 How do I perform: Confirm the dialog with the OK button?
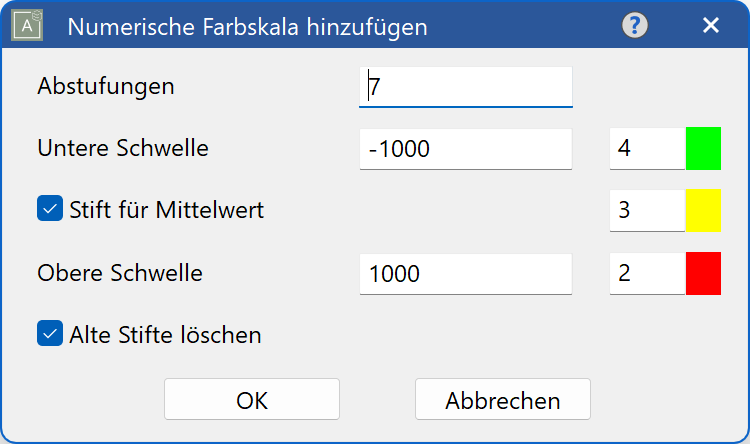point(252,400)
